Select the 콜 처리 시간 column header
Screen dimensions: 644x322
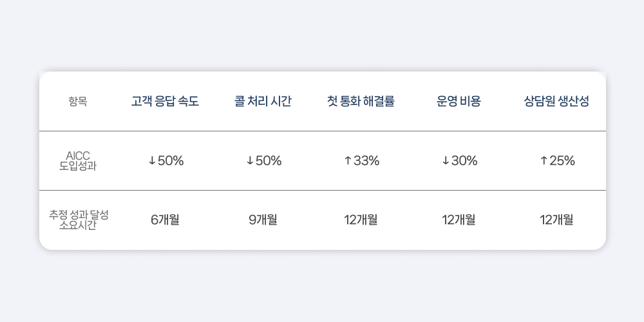263,102
